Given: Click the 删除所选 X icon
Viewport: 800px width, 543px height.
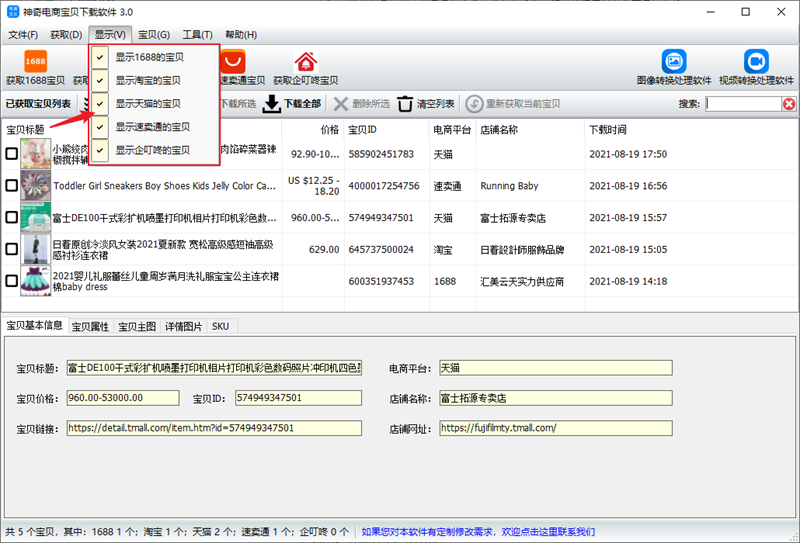Looking at the screenshot, I should [x=340, y=104].
